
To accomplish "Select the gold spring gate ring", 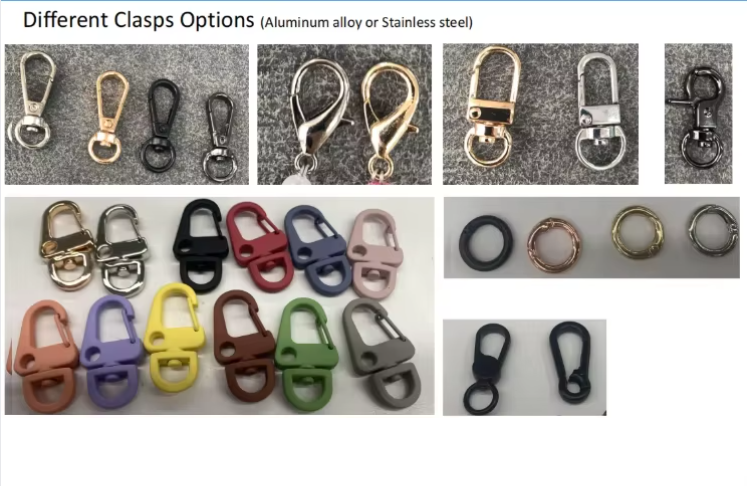I will coord(638,232).
